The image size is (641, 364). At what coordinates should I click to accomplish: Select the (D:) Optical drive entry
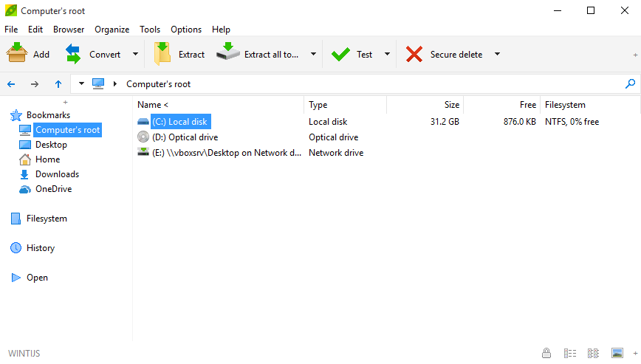(185, 137)
